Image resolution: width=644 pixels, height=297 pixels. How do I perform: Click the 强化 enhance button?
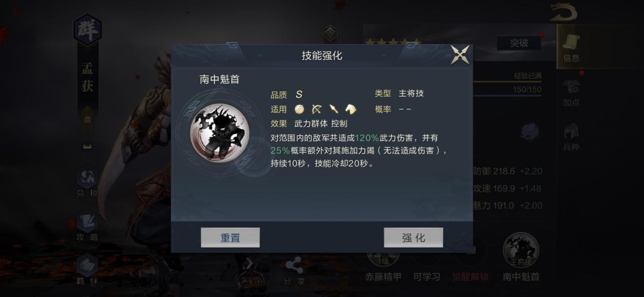414,237
